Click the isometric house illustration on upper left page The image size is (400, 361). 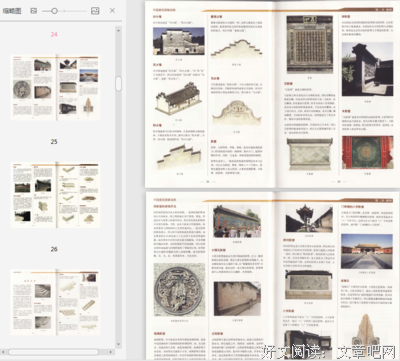pyautogui.click(x=178, y=99)
